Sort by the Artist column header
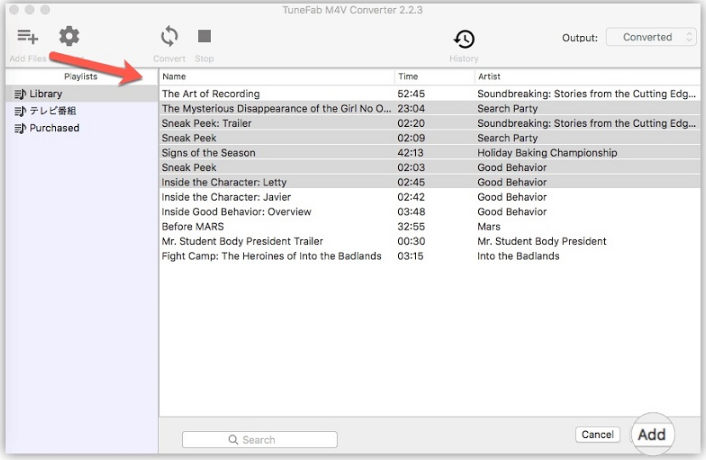 click(x=588, y=77)
